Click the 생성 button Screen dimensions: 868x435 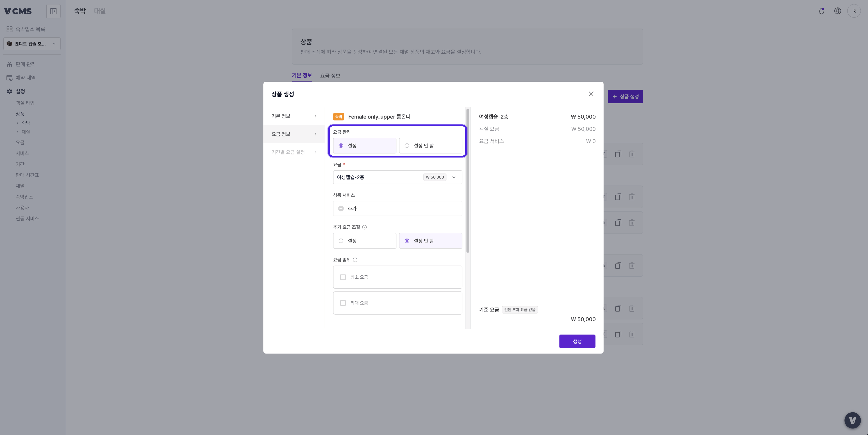click(x=577, y=341)
